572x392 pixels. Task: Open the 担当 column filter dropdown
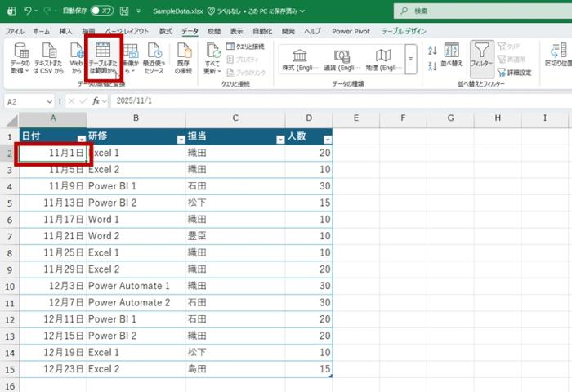[x=279, y=139]
